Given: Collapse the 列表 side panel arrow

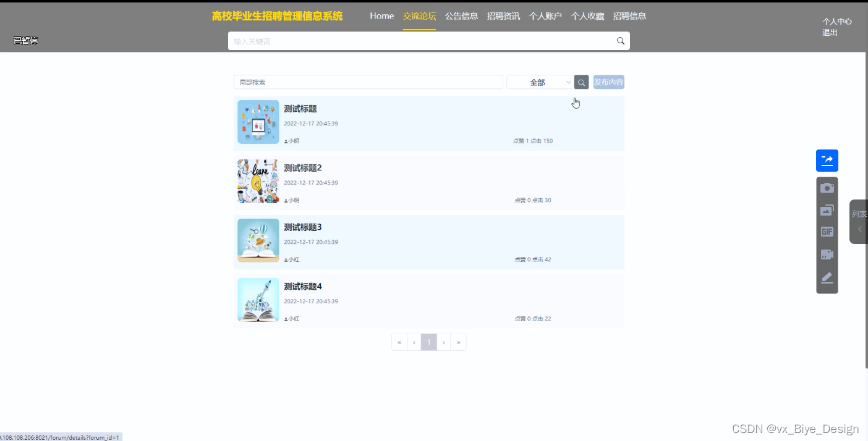Looking at the screenshot, I should tap(859, 229).
